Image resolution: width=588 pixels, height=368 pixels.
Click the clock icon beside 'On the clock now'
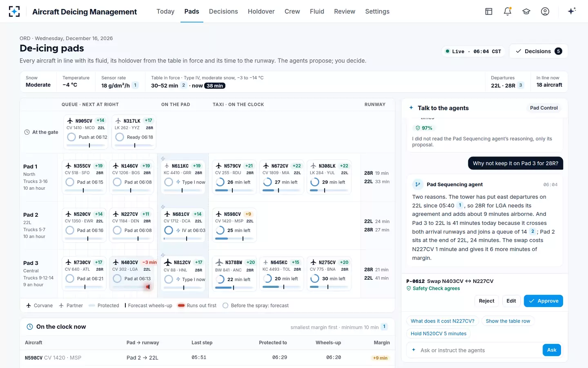pyautogui.click(x=30, y=327)
